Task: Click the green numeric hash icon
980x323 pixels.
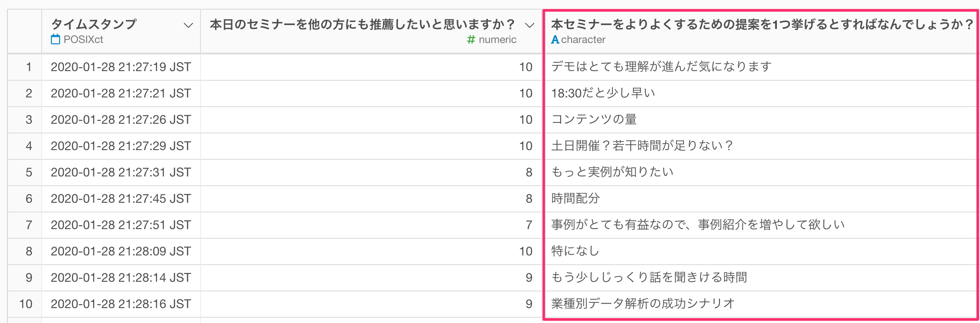Action: pyautogui.click(x=471, y=39)
